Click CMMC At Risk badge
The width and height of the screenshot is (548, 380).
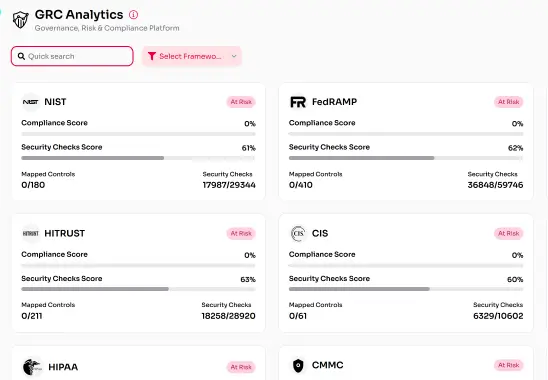point(509,365)
